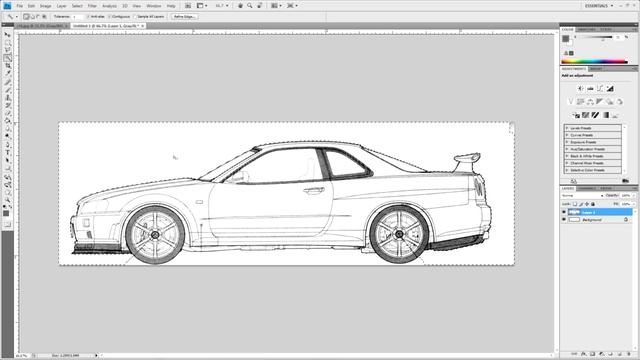Screen dimensions: 640x360
Task: Add a Levels adjustment
Action: point(590,89)
